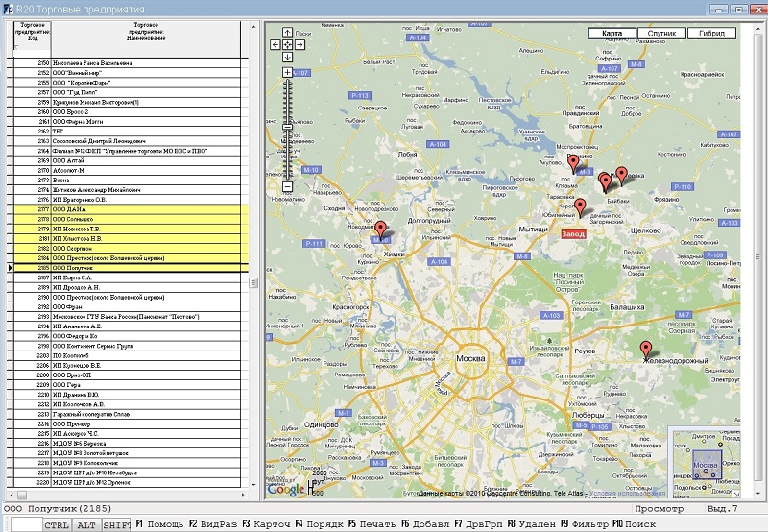
Task: Select row Соколовский Дмитрий Леонидович
Action: pyautogui.click(x=128, y=141)
